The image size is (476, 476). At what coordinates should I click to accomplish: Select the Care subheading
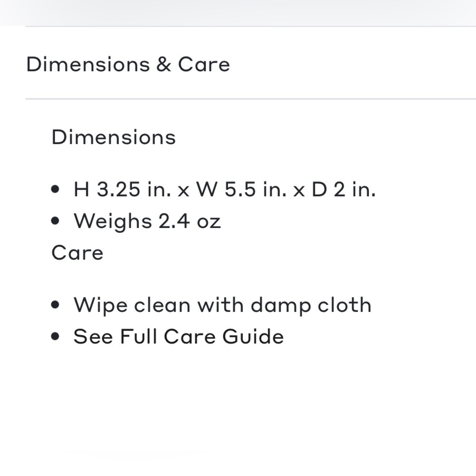pos(78,252)
